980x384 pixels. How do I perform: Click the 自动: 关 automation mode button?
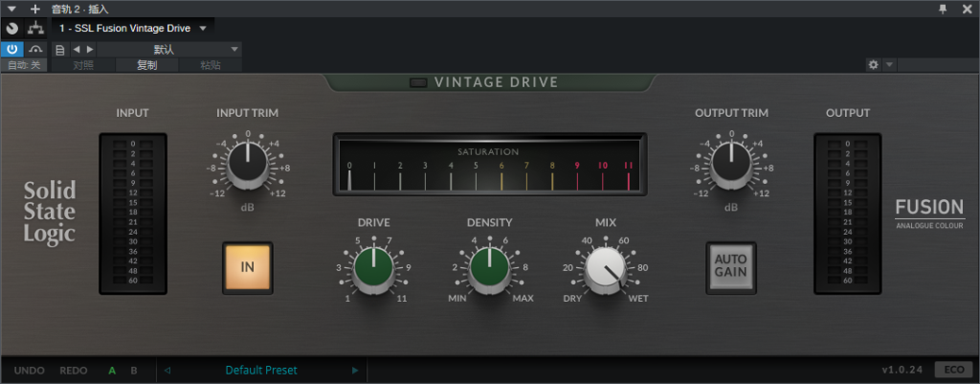click(24, 65)
